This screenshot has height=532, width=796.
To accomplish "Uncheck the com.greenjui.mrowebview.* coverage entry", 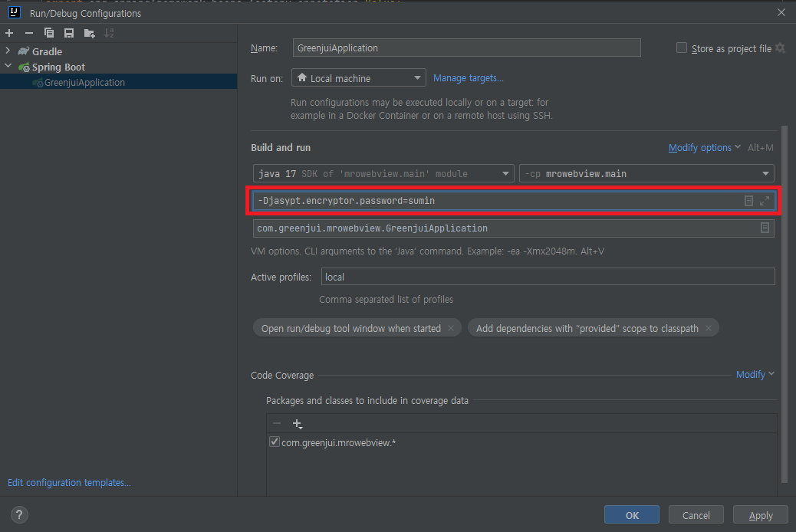I will 274,442.
